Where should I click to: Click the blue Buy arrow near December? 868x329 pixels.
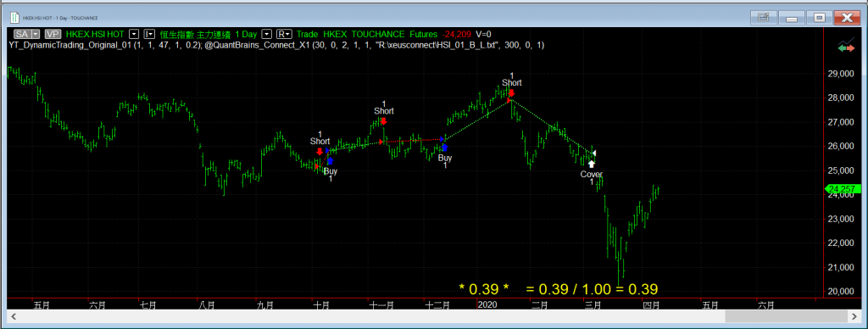444,148
